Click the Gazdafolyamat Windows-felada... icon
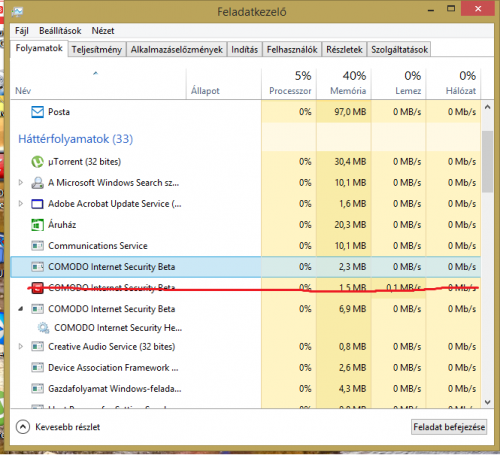Image resolution: width=500 pixels, height=455 pixels. [37, 389]
